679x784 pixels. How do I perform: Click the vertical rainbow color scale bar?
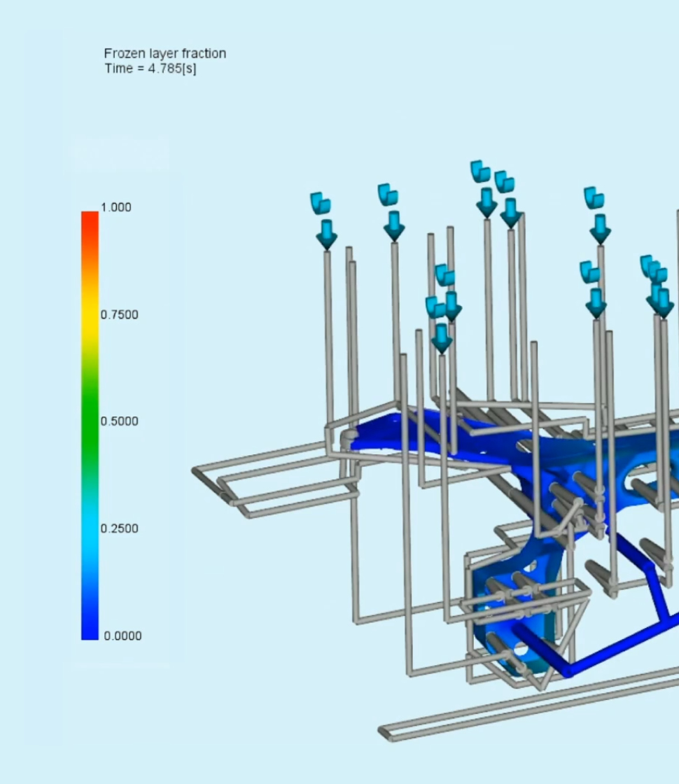pyautogui.click(x=90, y=426)
